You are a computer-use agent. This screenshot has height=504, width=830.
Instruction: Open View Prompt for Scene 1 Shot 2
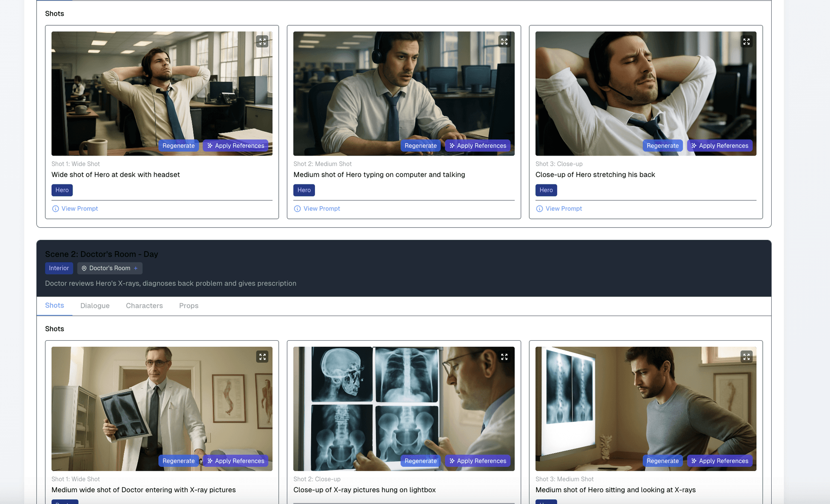321,209
